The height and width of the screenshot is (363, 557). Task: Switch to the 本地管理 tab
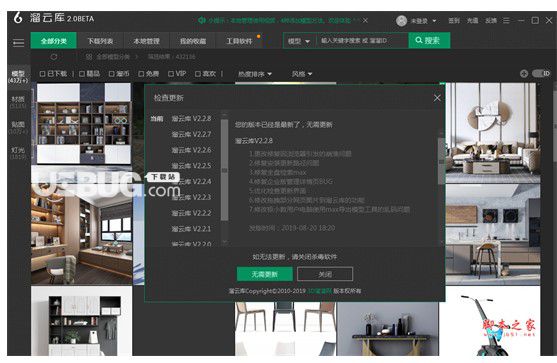point(146,40)
